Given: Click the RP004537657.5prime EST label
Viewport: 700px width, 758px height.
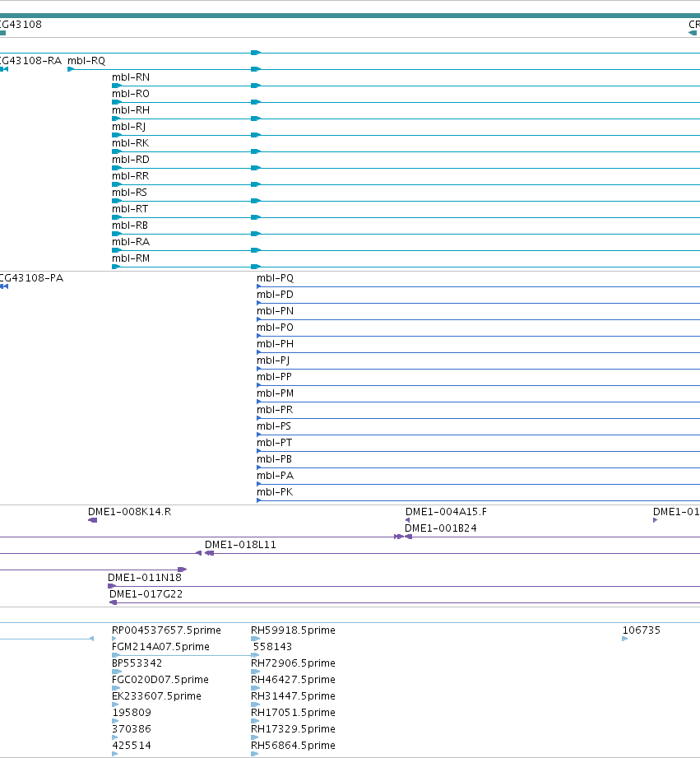Looking at the screenshot, I should (166, 630).
